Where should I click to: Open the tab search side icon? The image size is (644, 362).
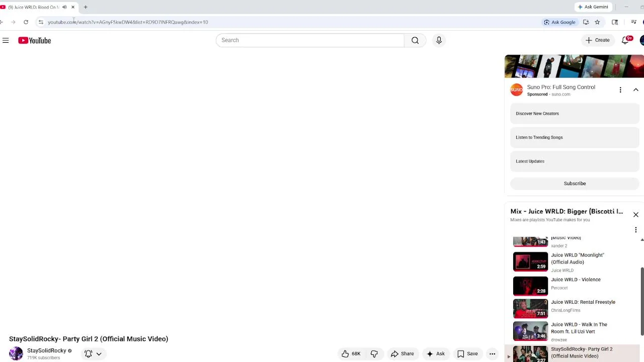pos(615,22)
